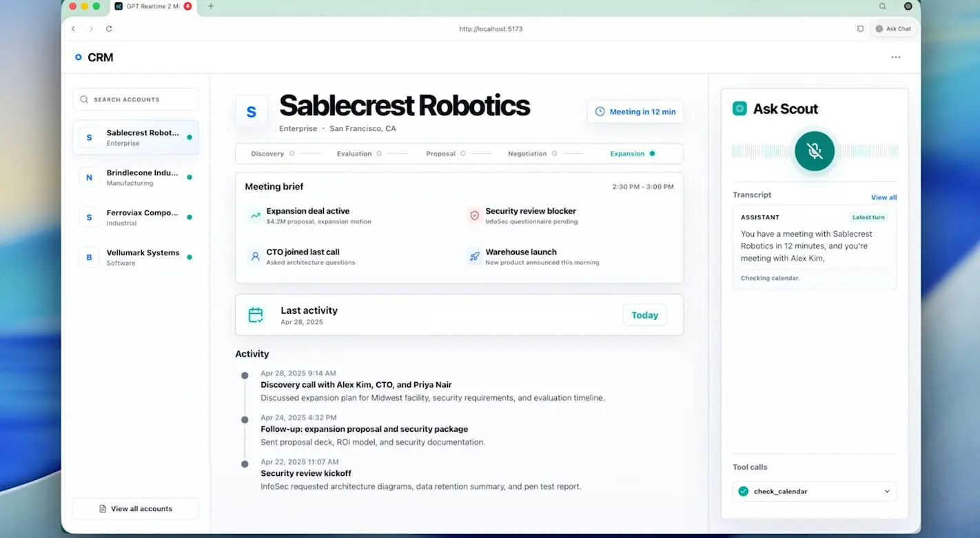Select the Ferroviax Components account
The image size is (980, 538).
tap(135, 217)
